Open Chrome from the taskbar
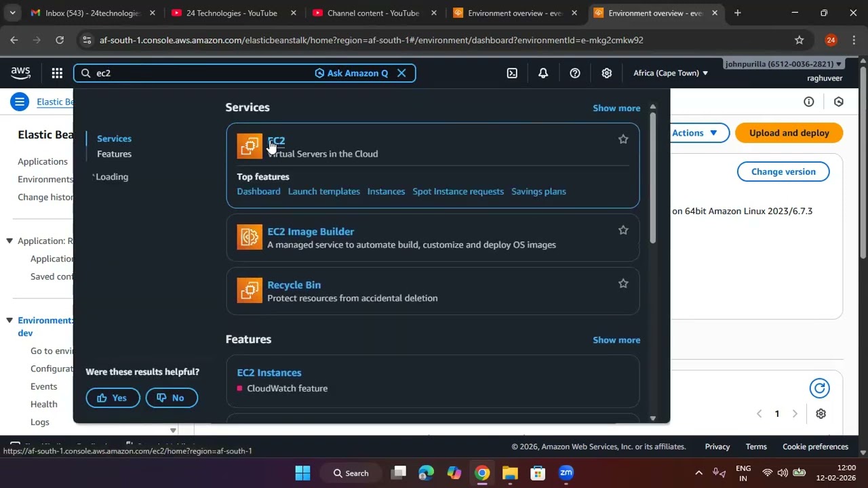This screenshot has height=488, width=868. coord(482,473)
